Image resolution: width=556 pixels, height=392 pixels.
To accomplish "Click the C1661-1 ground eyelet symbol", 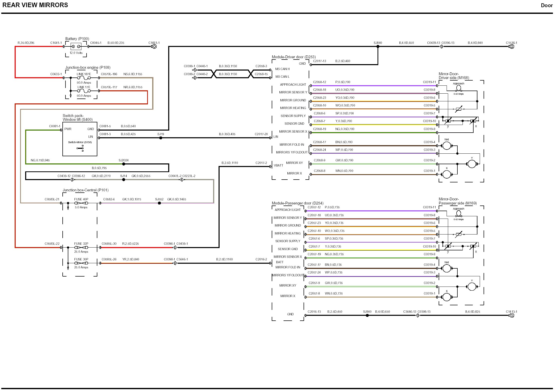I will point(154,46).
